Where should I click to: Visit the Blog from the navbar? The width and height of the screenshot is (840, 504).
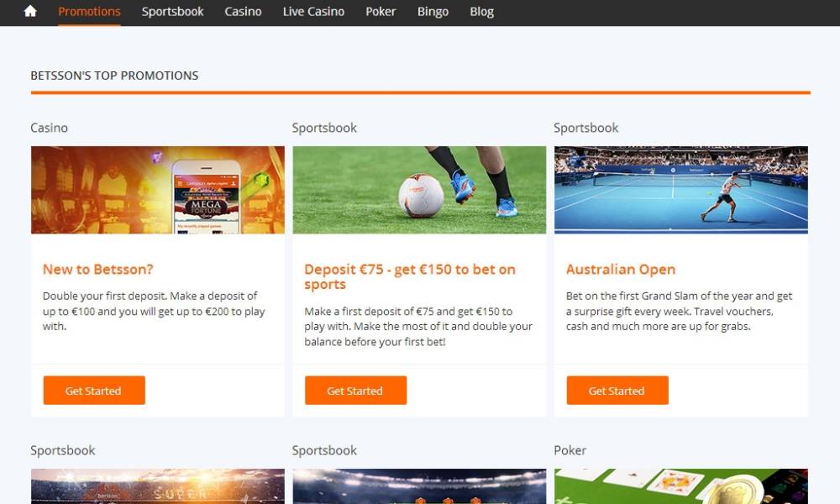pyautogui.click(x=481, y=11)
